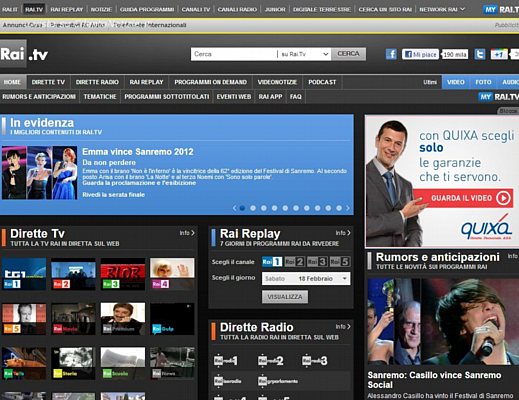519x400 pixels.
Task: Select last carousel dot in In evidenza
Action: [339, 208]
